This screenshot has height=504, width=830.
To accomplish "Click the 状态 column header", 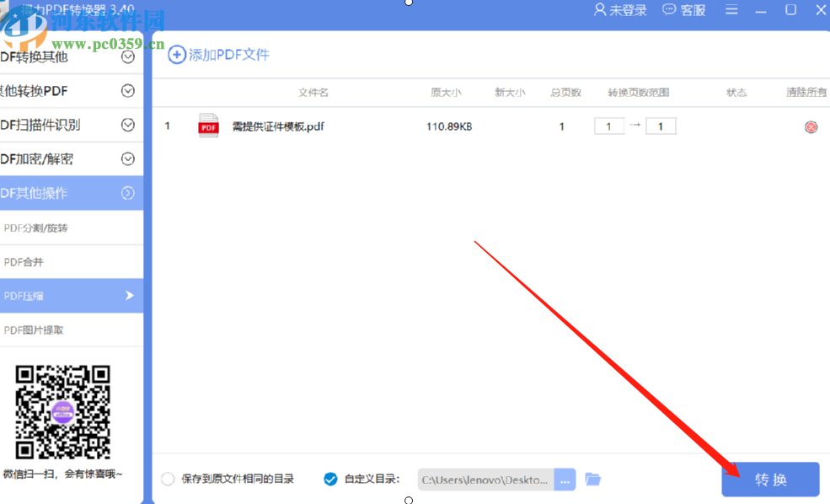I will (736, 93).
